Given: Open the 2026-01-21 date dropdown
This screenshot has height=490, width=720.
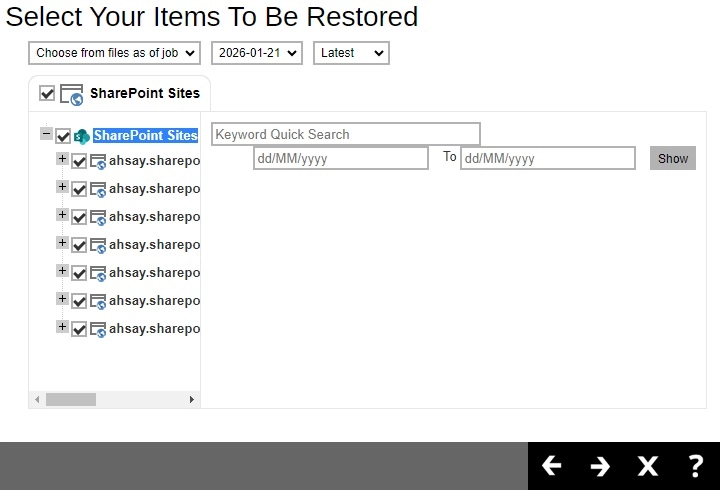Looking at the screenshot, I should click(257, 53).
